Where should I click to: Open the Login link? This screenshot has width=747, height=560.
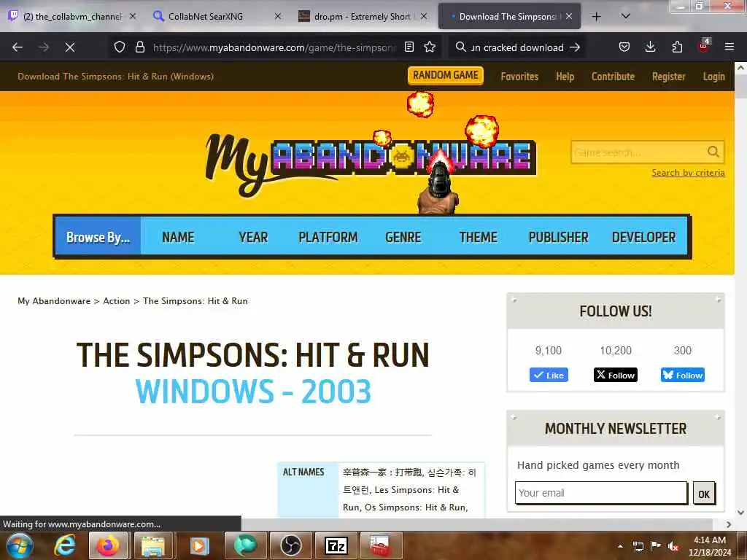pyautogui.click(x=713, y=76)
